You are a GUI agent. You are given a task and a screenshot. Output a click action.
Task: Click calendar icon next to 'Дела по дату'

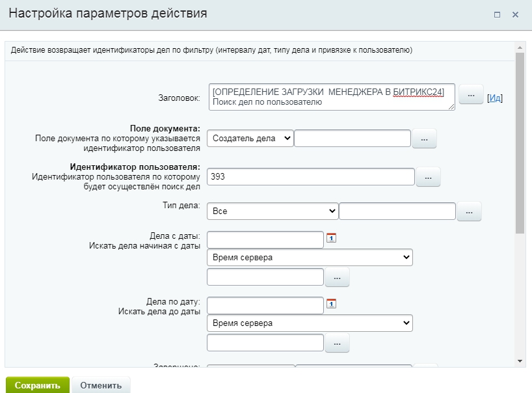pyautogui.click(x=331, y=303)
